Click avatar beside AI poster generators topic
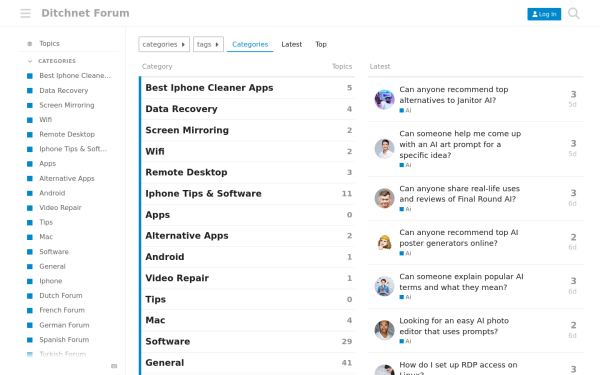 pyautogui.click(x=384, y=242)
